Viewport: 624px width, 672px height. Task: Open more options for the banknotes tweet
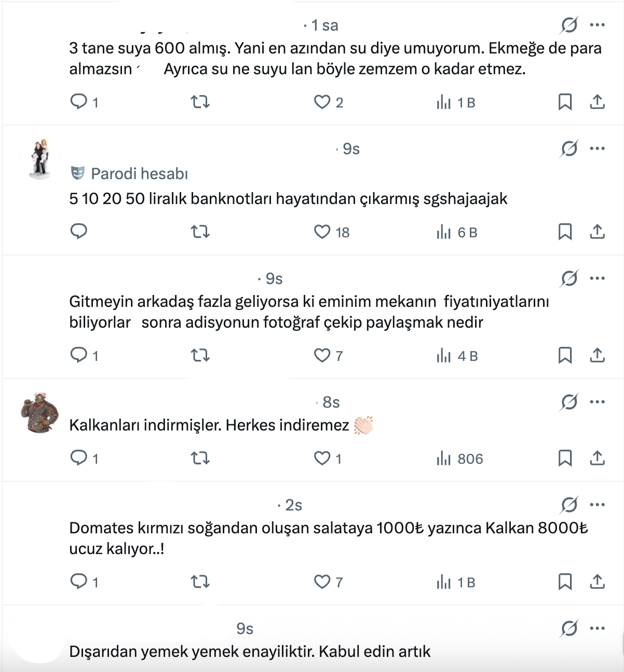tap(598, 149)
